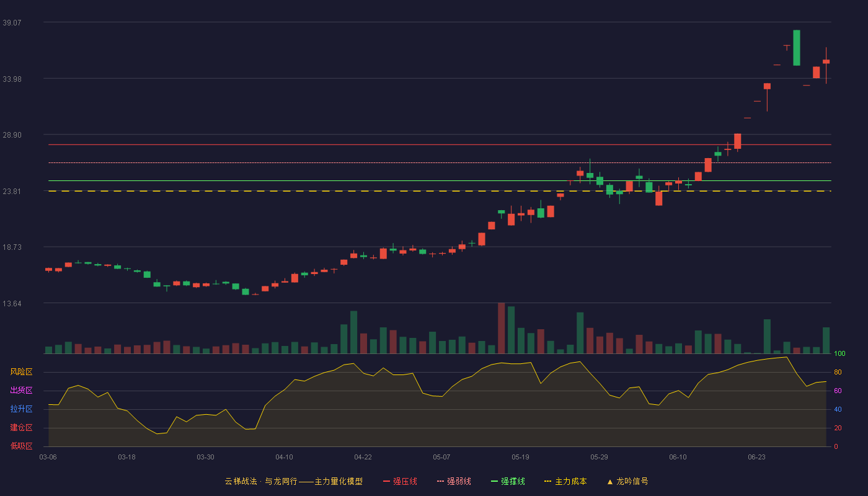868x496 pixels.
Task: Select the tallest red volume bar
Action: (x=501, y=328)
